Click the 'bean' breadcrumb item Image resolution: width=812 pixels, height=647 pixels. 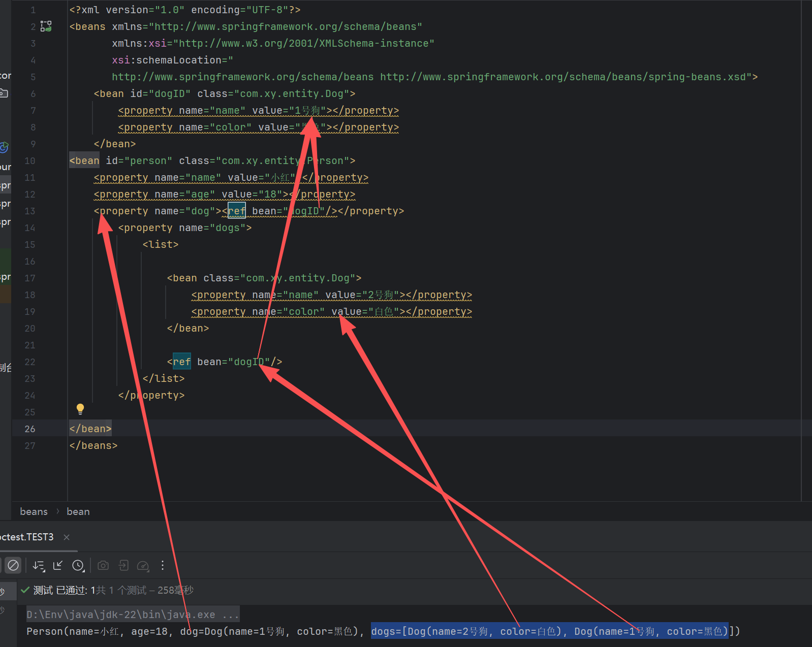click(78, 511)
